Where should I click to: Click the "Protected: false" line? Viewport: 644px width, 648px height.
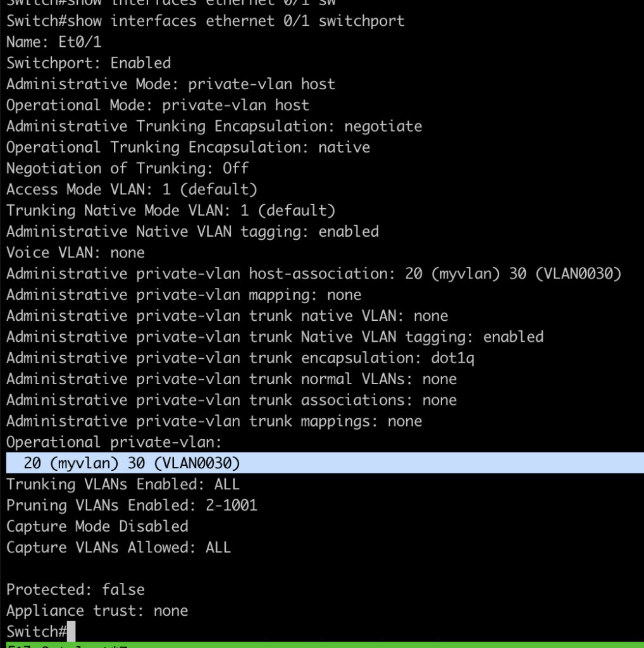point(76,589)
